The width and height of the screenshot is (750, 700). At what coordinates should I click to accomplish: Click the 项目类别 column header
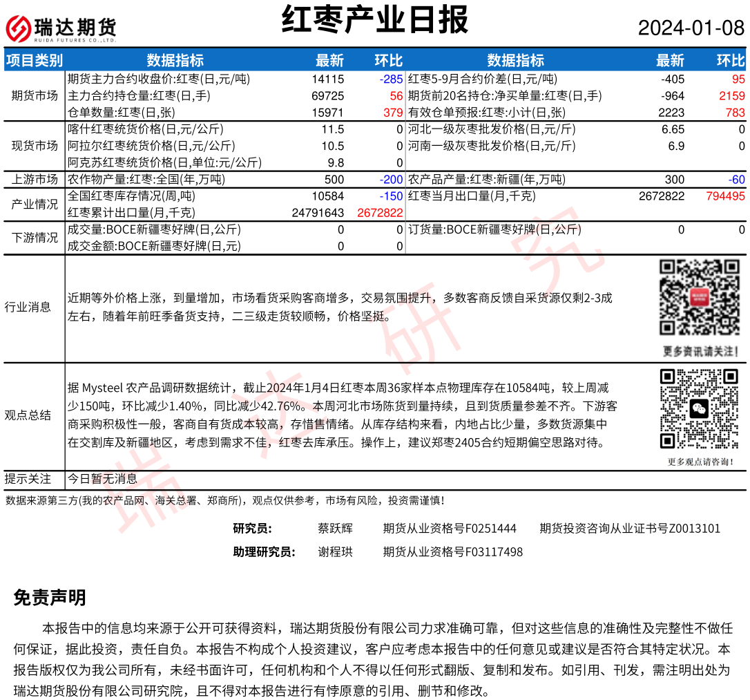34,60
